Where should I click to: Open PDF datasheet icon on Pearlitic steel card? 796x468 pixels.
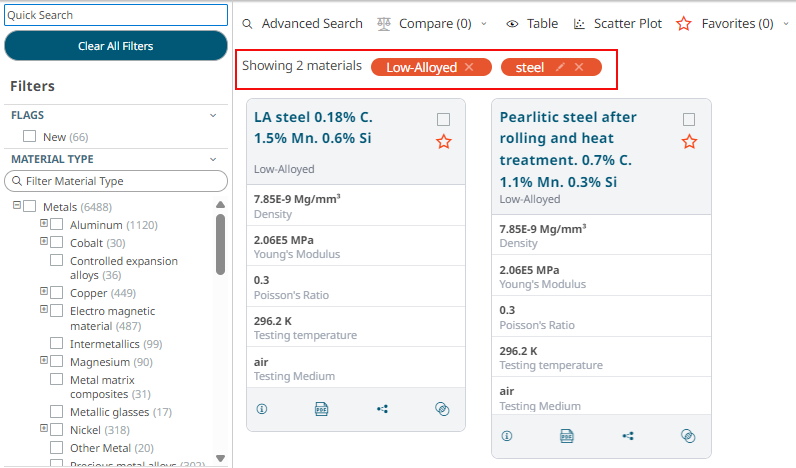pos(567,436)
